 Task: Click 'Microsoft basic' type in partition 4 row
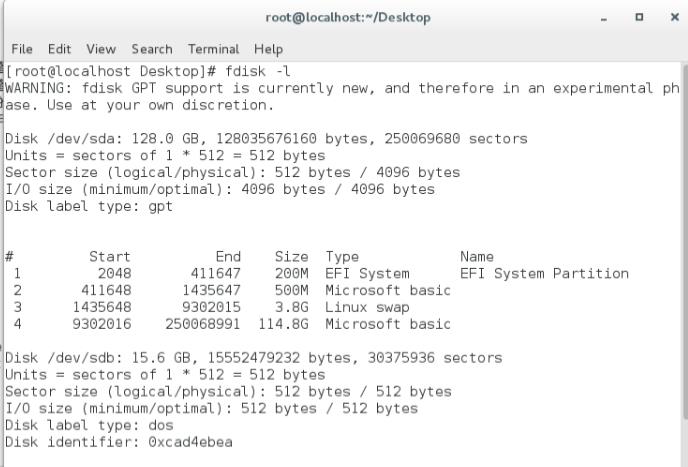pos(388,324)
